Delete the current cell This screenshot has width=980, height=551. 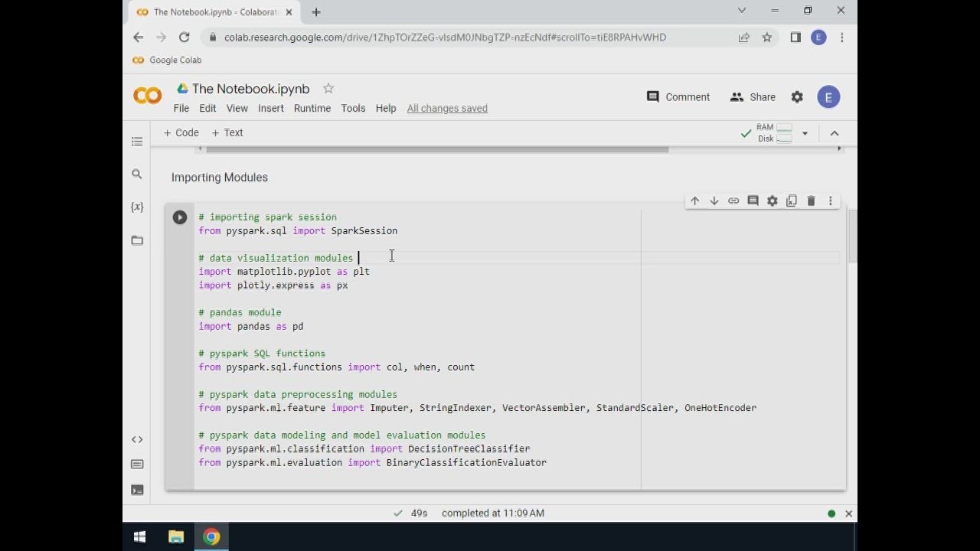[x=811, y=201]
